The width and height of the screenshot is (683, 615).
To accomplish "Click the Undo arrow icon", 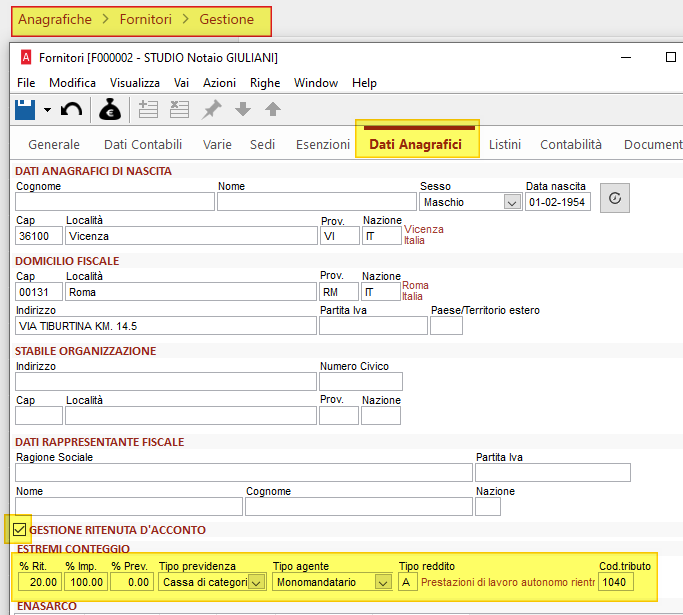I will [x=71, y=110].
